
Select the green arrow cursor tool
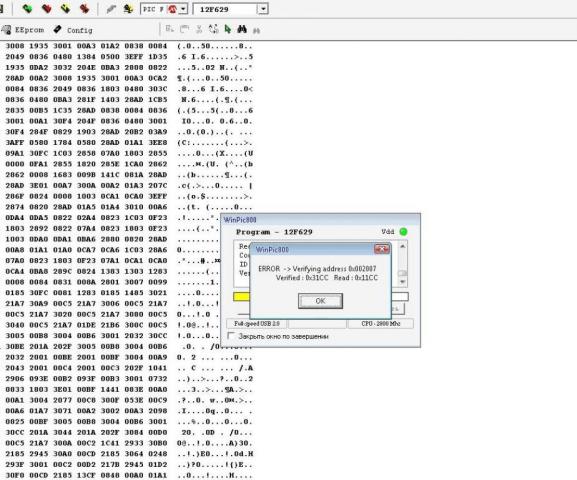[x=228, y=29]
